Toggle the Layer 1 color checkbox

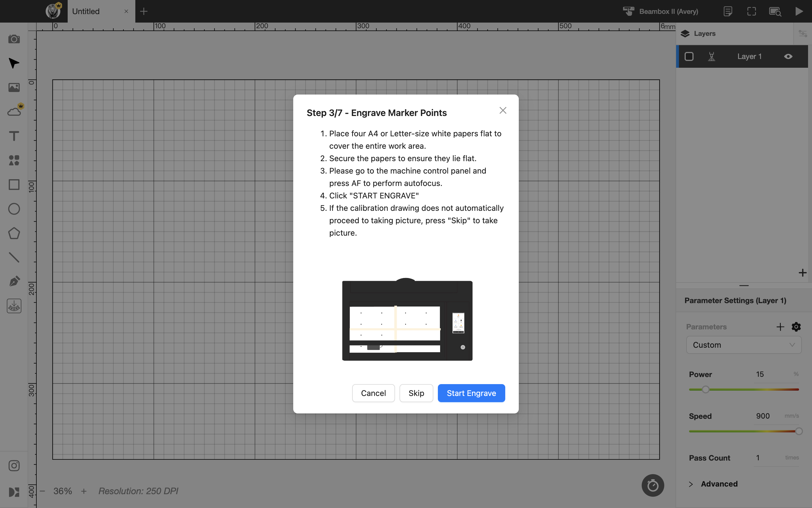tap(689, 56)
